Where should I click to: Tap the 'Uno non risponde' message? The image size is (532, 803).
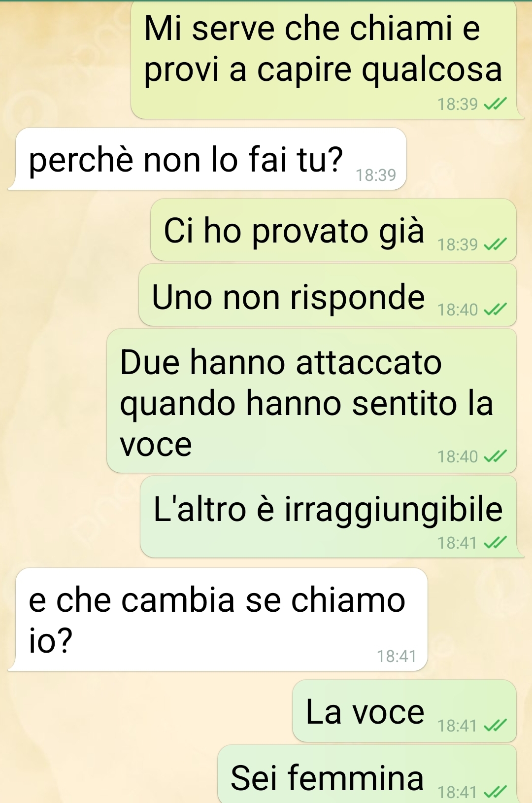(x=328, y=295)
